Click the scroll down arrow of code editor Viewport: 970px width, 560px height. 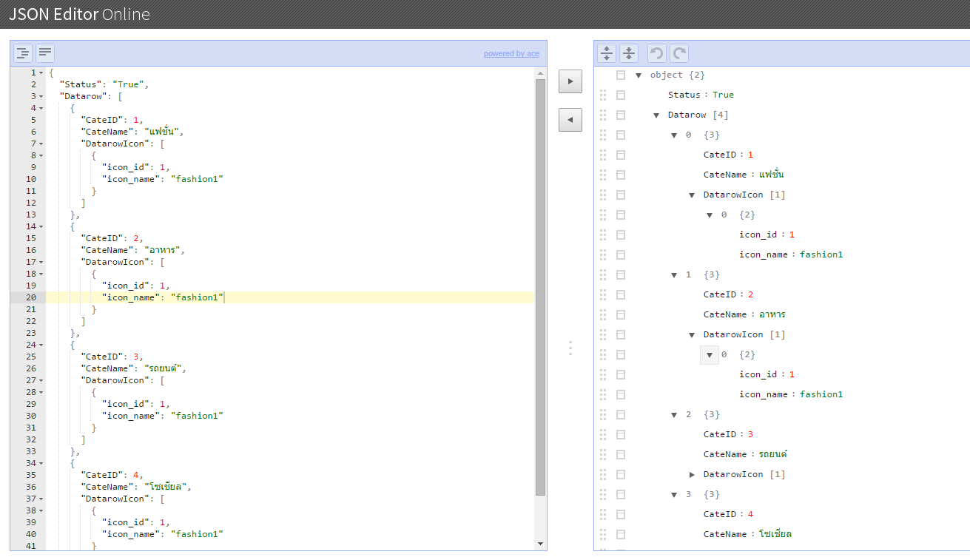[x=540, y=544]
